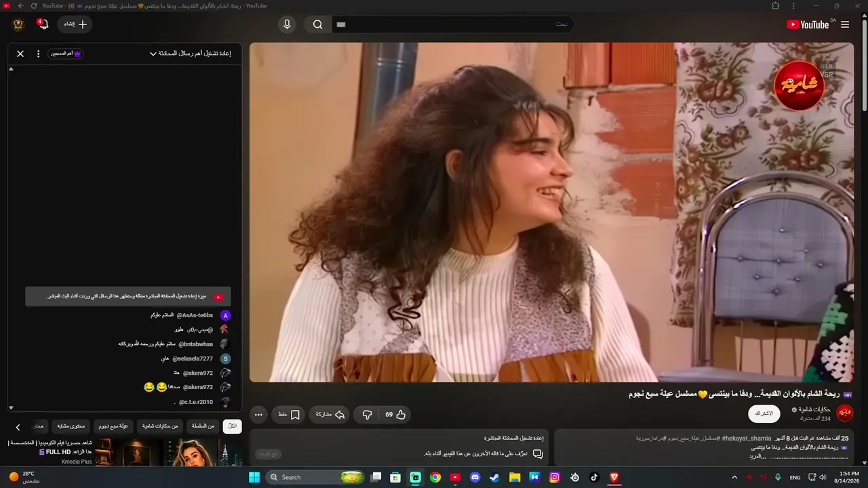This screenshot has width=868, height=488.
Task: Open Instagram from the taskbar
Action: pos(555,477)
